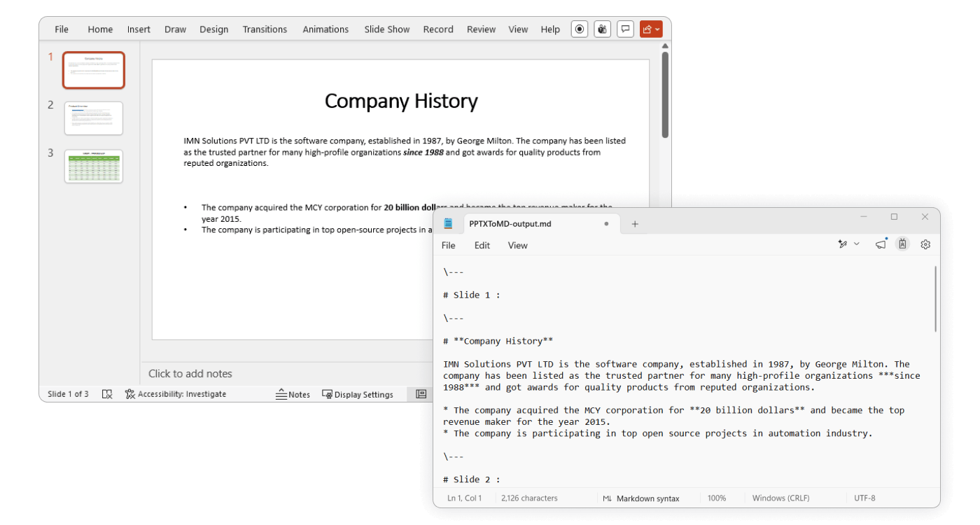The height and width of the screenshot is (525, 980).
Task: Click 2,126 characters count in status bar
Action: click(x=530, y=498)
